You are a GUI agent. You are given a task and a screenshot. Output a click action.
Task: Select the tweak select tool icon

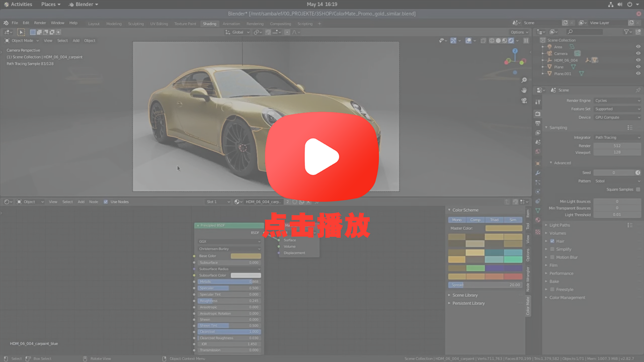[x=21, y=32]
